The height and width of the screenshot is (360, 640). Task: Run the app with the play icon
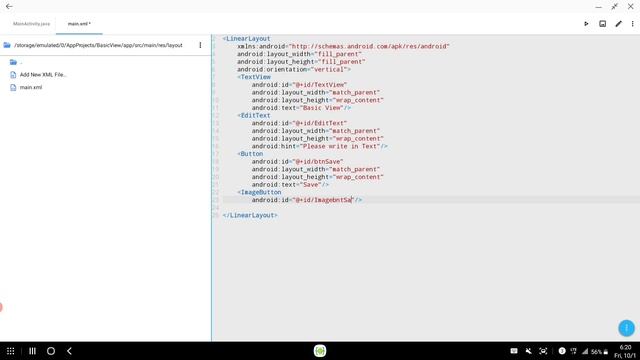tap(586, 24)
